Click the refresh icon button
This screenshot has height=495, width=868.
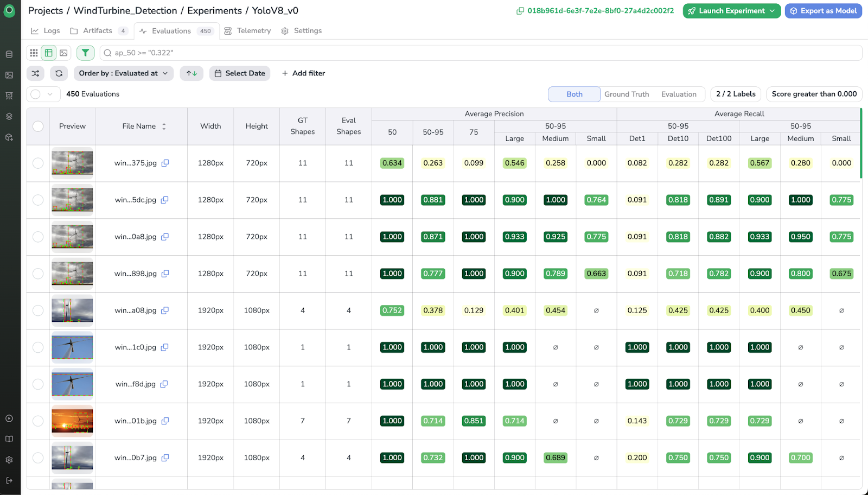click(59, 73)
